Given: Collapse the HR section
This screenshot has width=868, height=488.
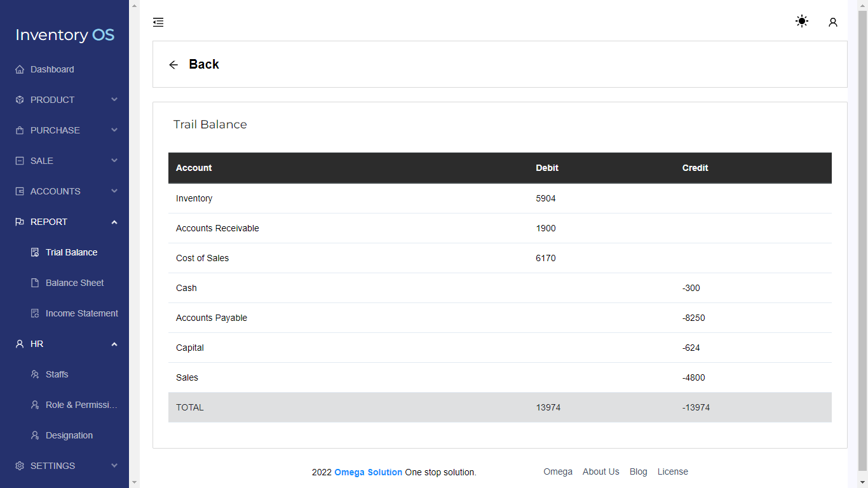Looking at the screenshot, I should click(114, 344).
